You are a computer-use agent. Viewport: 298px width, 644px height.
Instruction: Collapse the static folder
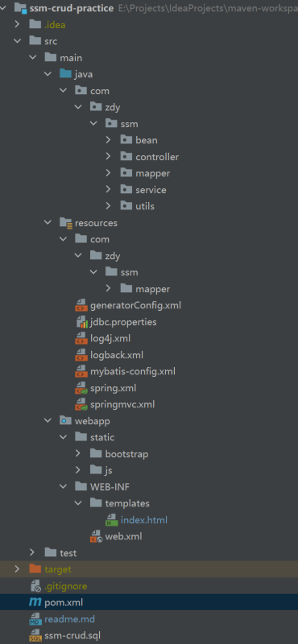pos(63,437)
